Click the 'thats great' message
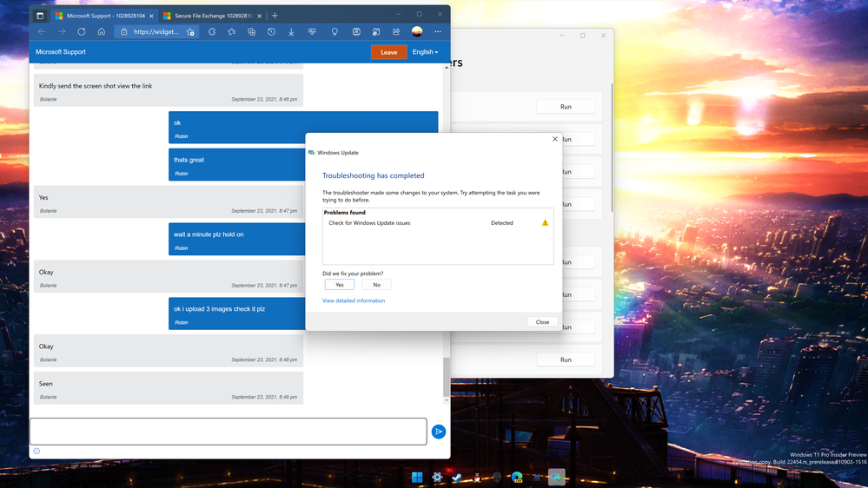Screen dimensions: 868x488 236,164
